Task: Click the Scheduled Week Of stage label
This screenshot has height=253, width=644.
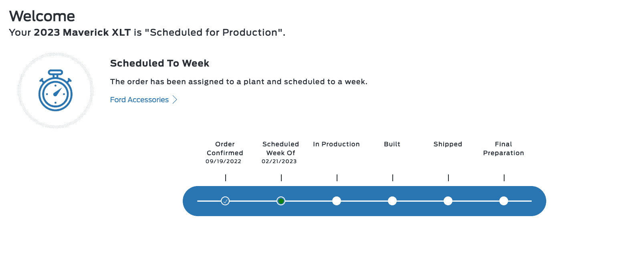Action: click(281, 148)
